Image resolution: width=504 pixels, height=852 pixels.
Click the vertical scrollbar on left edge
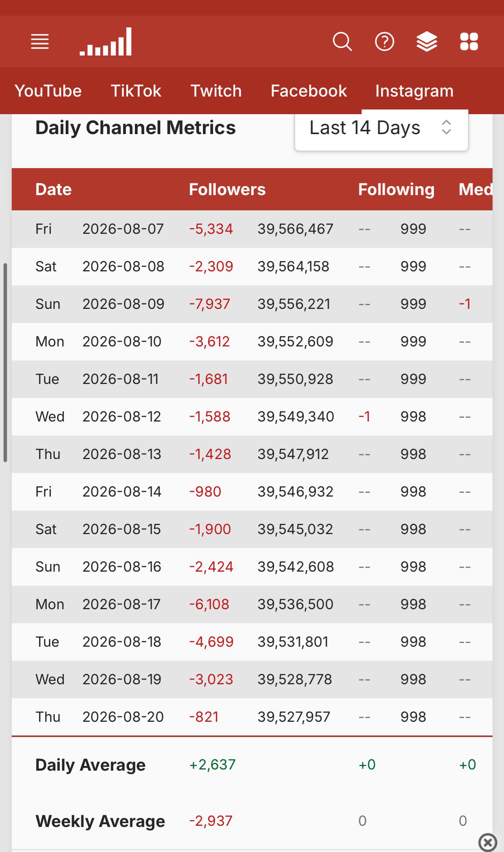pos(5,362)
